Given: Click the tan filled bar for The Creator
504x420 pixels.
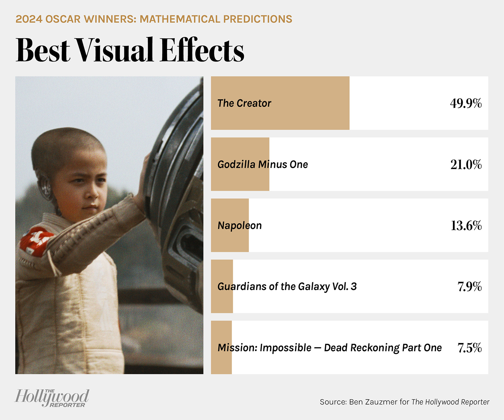Looking at the screenshot, I should (280, 103).
